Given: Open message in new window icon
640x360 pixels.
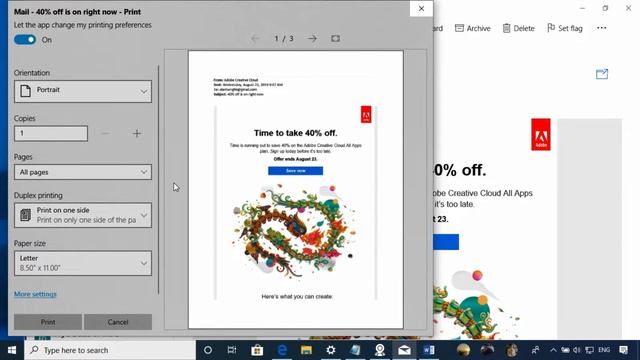Looking at the screenshot, I should 602,74.
